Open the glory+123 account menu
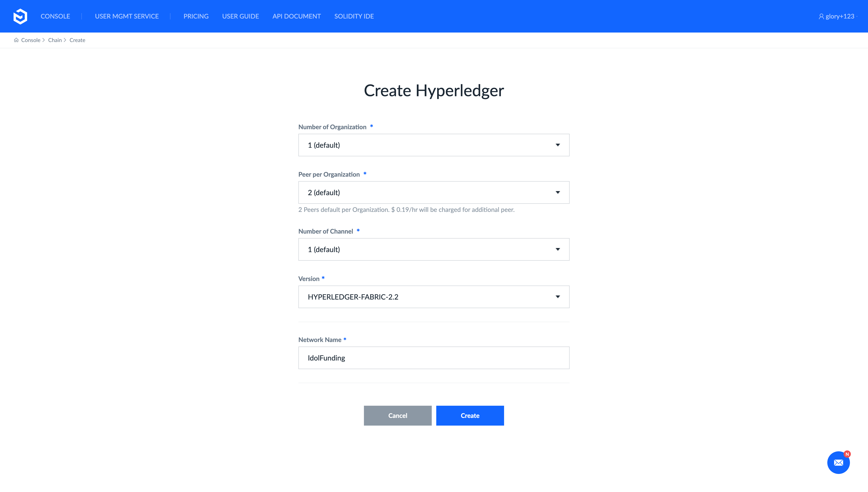This screenshot has height=492, width=868. pyautogui.click(x=840, y=16)
